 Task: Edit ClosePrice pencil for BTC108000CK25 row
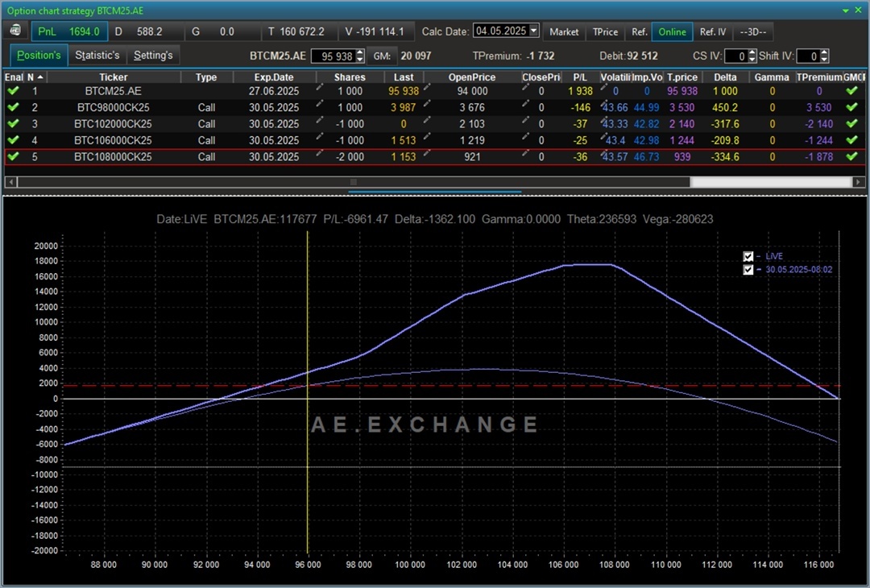tap(525, 153)
